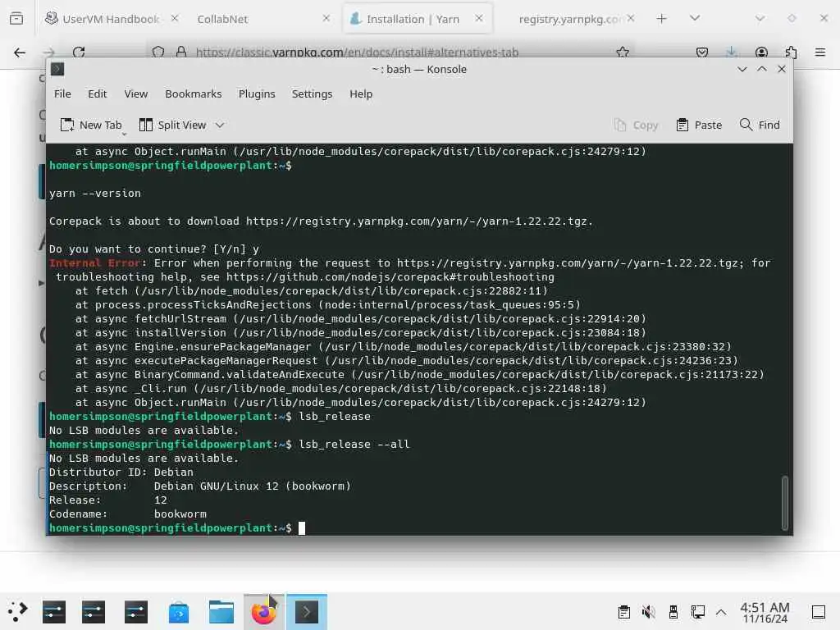Click Konsole terminal vertical scrollbar
This screenshot has width=840, height=630.
tap(785, 502)
